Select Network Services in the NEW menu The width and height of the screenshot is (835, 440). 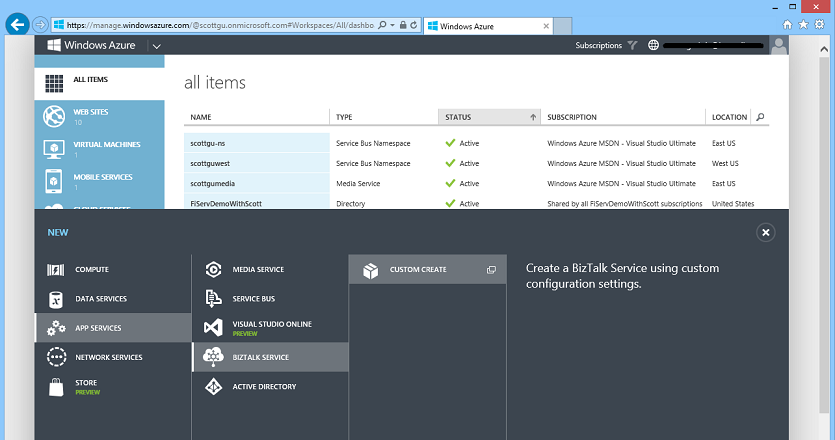point(113,357)
